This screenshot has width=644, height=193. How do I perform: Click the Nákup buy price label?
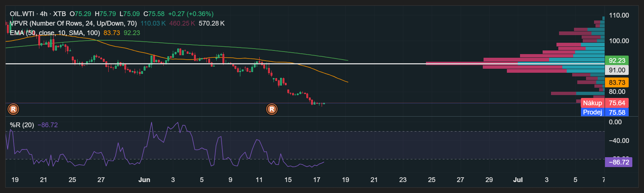click(593, 103)
